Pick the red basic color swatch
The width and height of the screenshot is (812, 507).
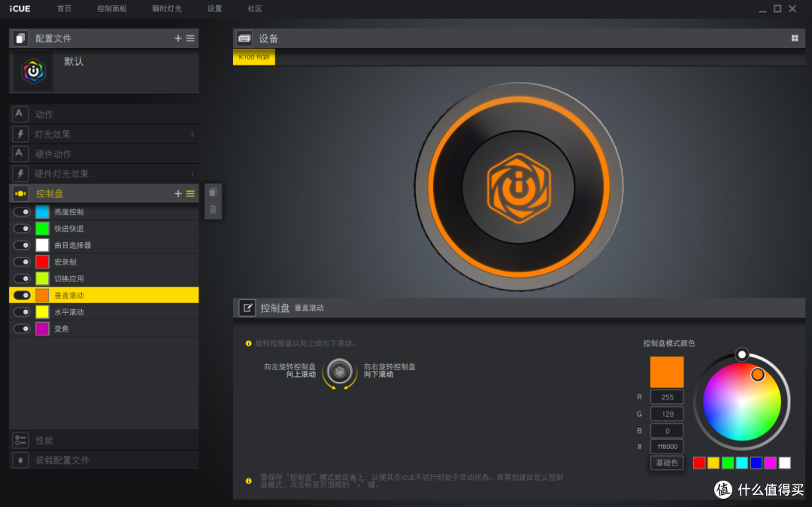coord(699,463)
